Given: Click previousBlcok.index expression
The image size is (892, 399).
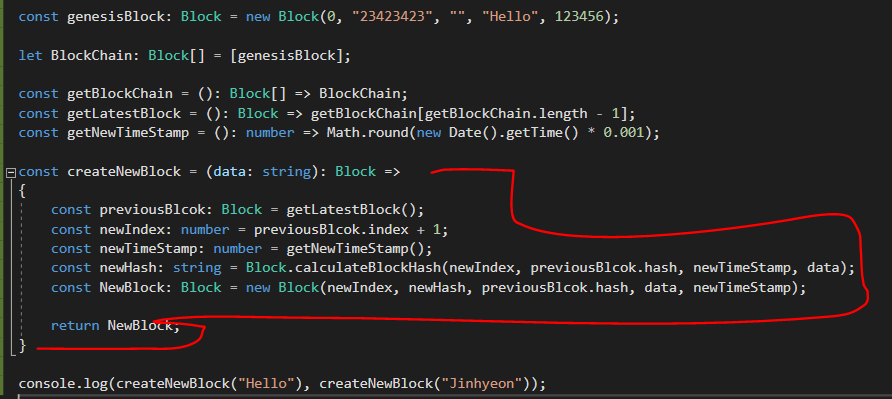Looking at the screenshot, I should (x=331, y=229).
